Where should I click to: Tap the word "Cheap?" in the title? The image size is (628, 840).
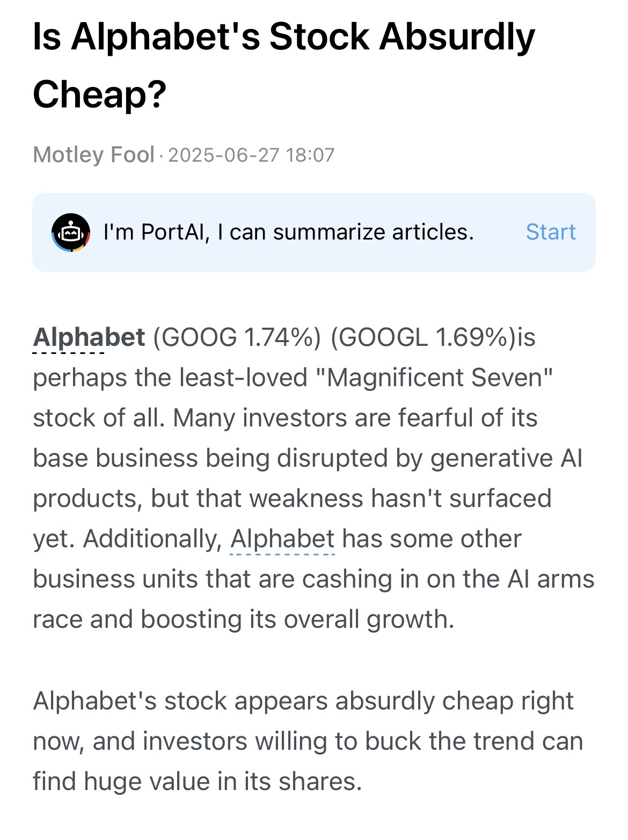[x=100, y=95]
